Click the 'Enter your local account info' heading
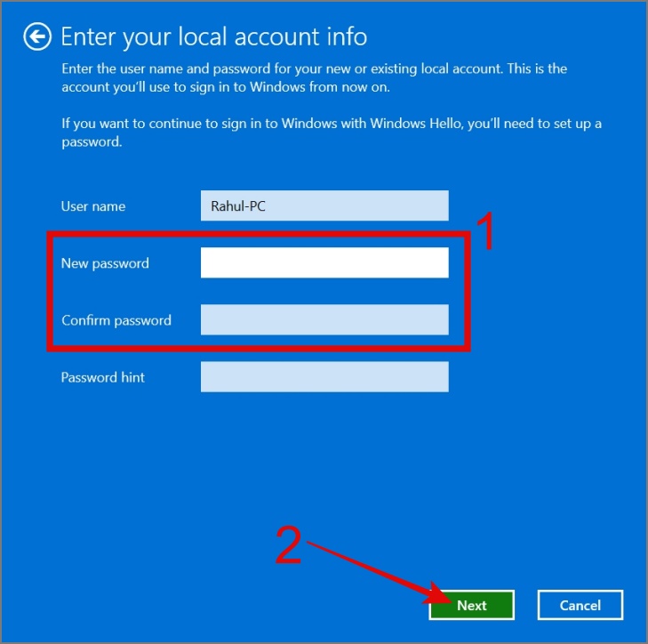The image size is (648, 644). coord(214,36)
